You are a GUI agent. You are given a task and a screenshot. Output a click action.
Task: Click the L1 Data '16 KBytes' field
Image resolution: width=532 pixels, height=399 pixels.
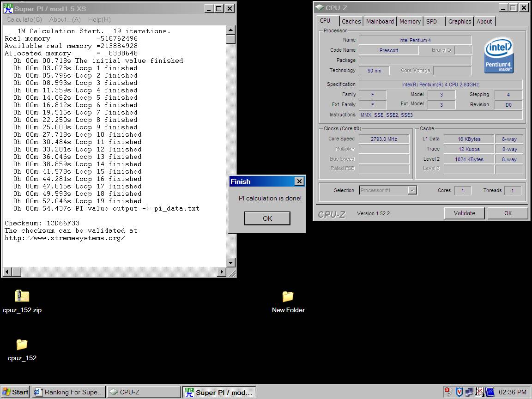(x=469, y=139)
